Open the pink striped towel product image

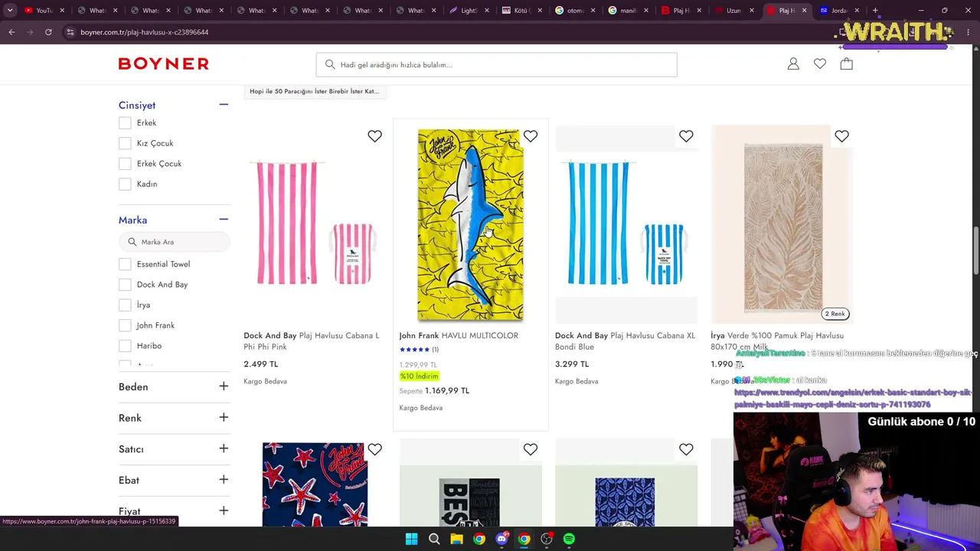[315, 223]
